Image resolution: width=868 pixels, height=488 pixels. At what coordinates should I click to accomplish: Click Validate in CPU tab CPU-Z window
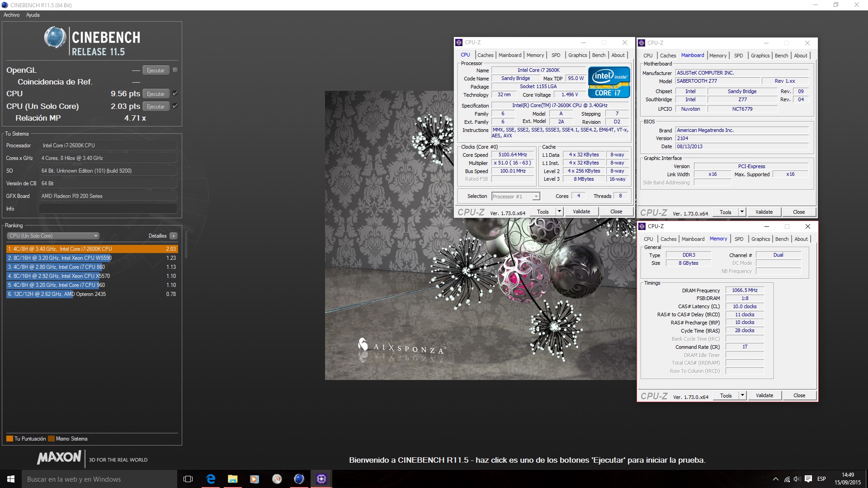pyautogui.click(x=581, y=211)
